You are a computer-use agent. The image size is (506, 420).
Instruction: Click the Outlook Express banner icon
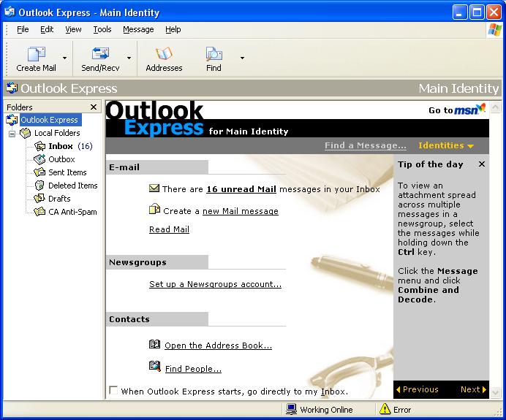(12, 88)
